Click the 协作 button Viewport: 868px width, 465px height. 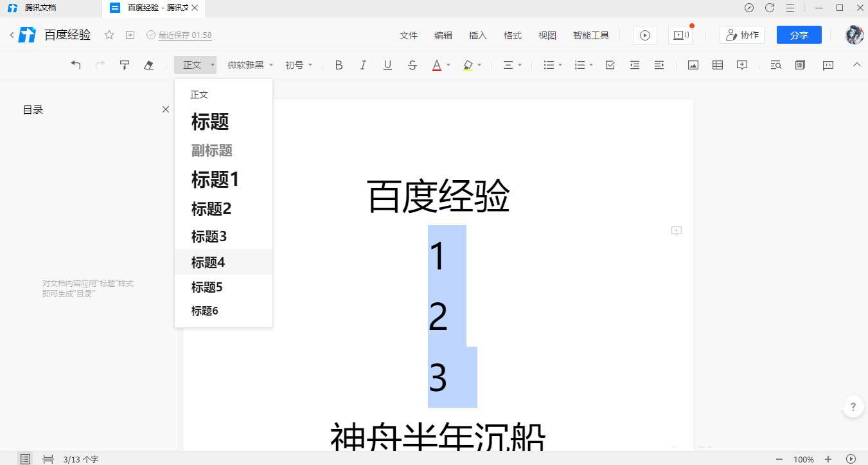(x=742, y=35)
